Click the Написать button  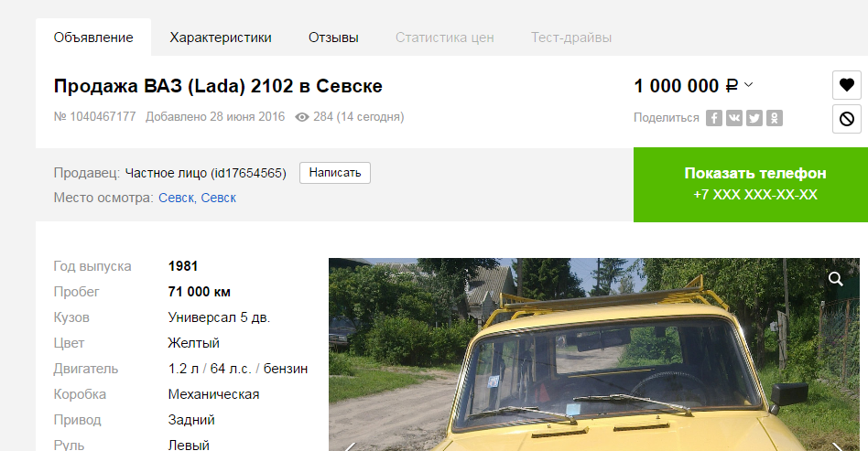pos(335,173)
